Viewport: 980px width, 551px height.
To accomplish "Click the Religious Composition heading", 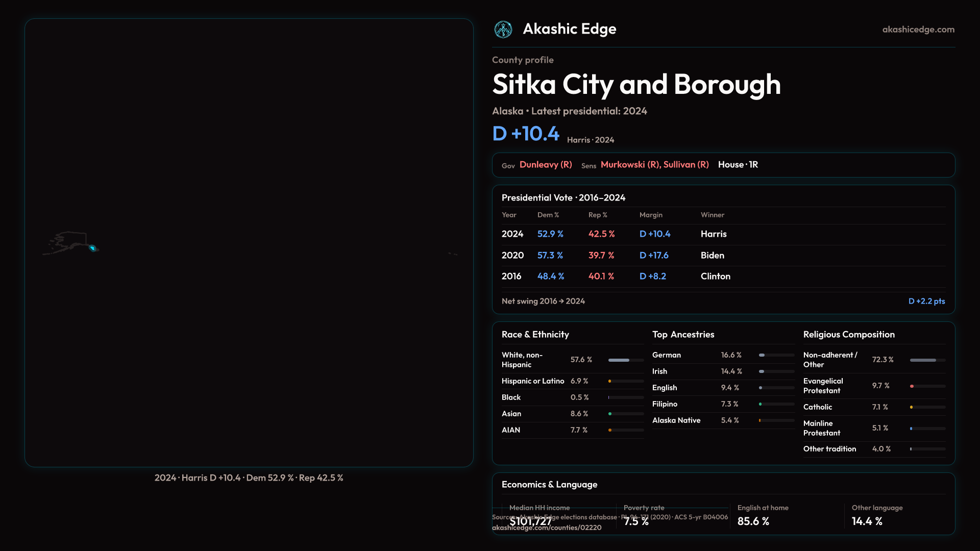I will coord(848,335).
